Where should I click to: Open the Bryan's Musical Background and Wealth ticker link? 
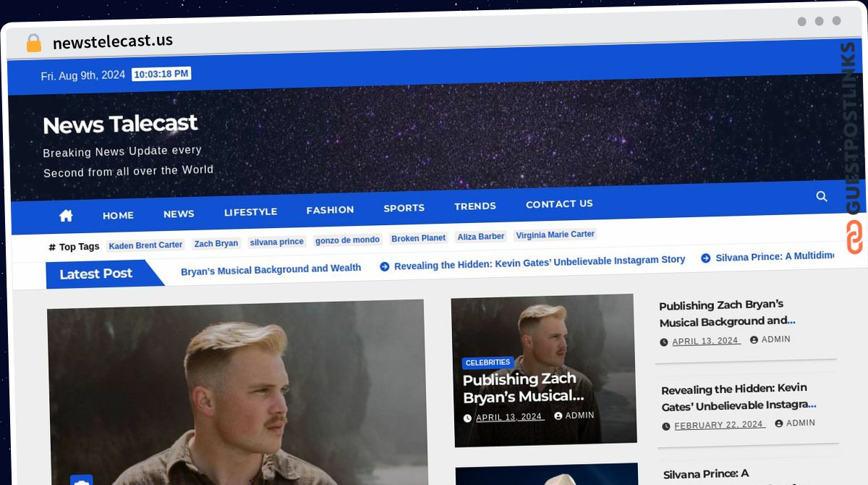pyautogui.click(x=271, y=269)
